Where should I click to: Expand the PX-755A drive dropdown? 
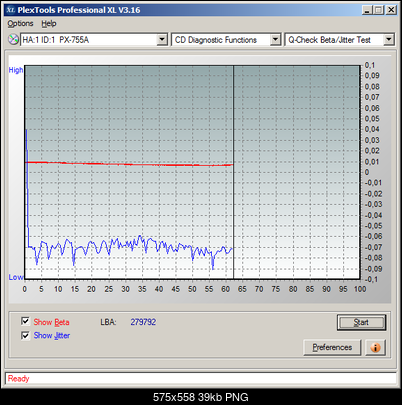pos(162,40)
